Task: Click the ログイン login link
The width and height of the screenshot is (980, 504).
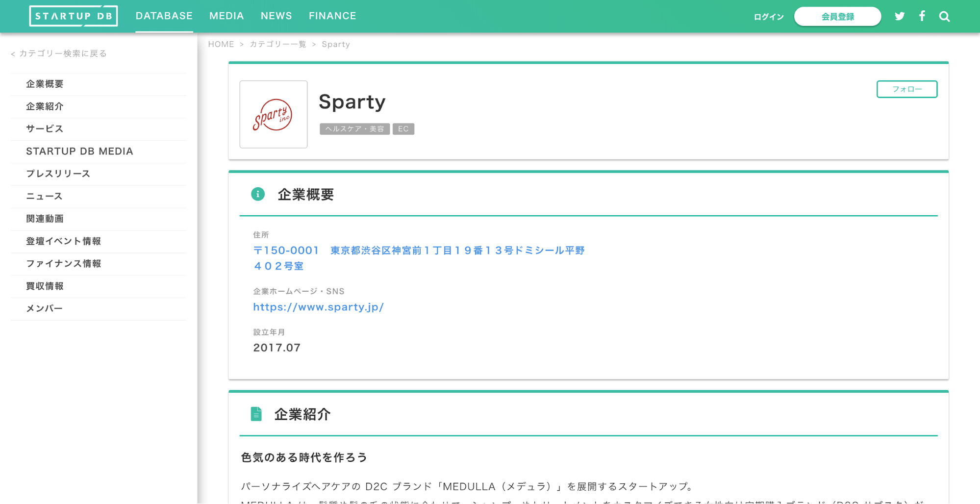Action: click(769, 17)
